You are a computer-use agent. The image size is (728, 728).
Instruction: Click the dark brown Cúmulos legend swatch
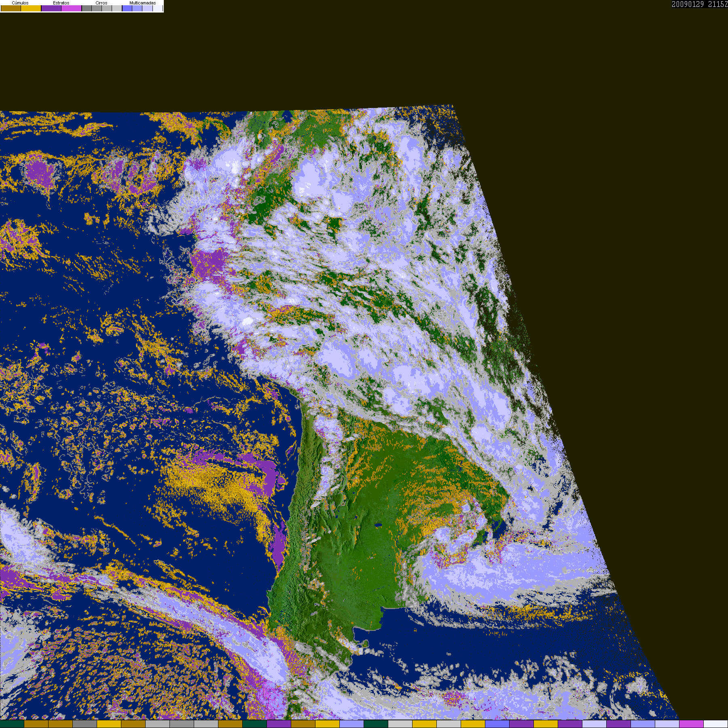pos(11,8)
